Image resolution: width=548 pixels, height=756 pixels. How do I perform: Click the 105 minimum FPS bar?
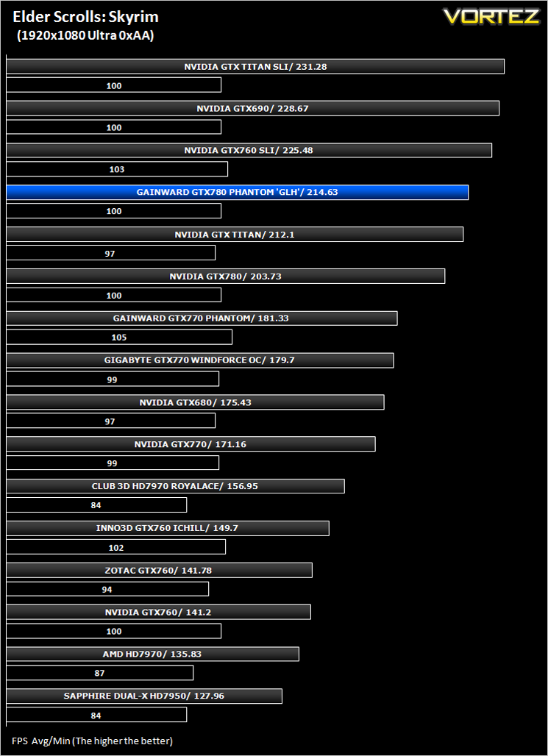(119, 337)
